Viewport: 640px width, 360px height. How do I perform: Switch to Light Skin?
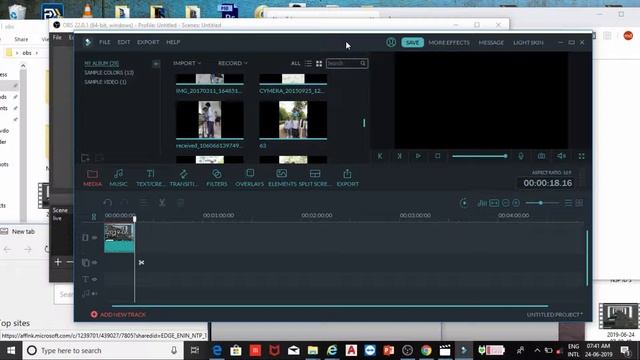click(528, 42)
